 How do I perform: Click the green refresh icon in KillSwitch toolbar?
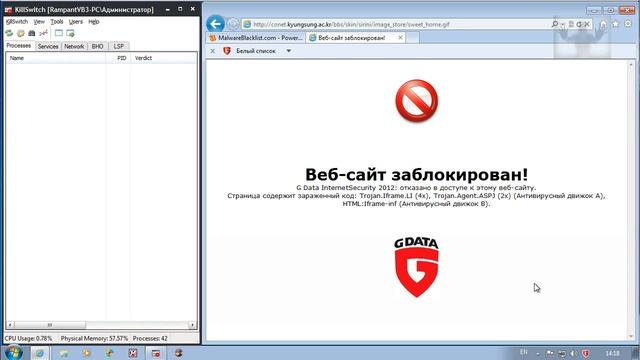coord(9,33)
